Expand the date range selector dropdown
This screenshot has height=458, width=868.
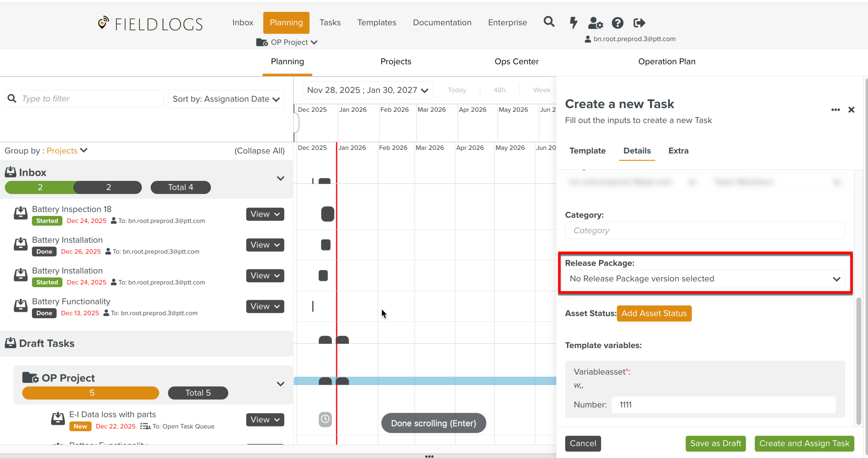tap(367, 90)
